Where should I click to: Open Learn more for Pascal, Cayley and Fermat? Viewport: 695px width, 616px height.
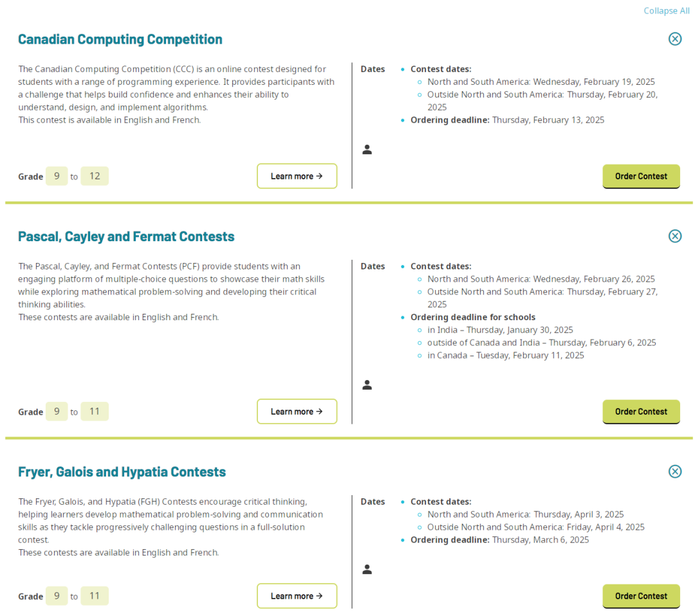297,412
